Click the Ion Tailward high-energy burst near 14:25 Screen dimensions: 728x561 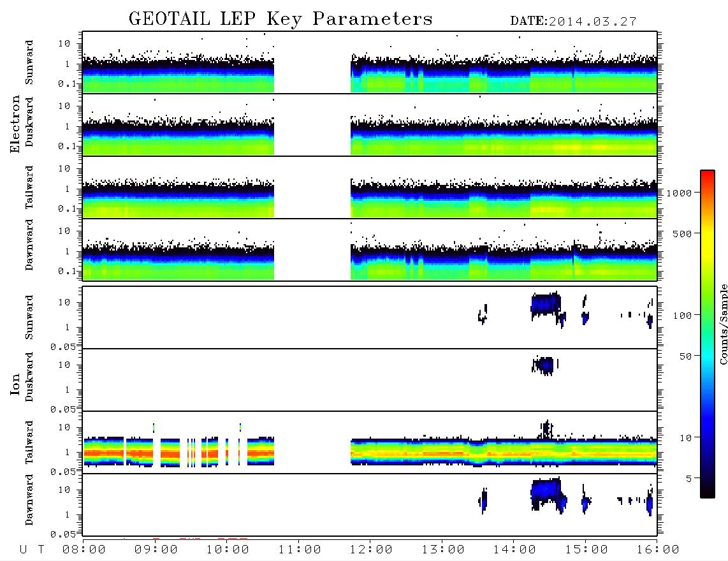coord(546,429)
